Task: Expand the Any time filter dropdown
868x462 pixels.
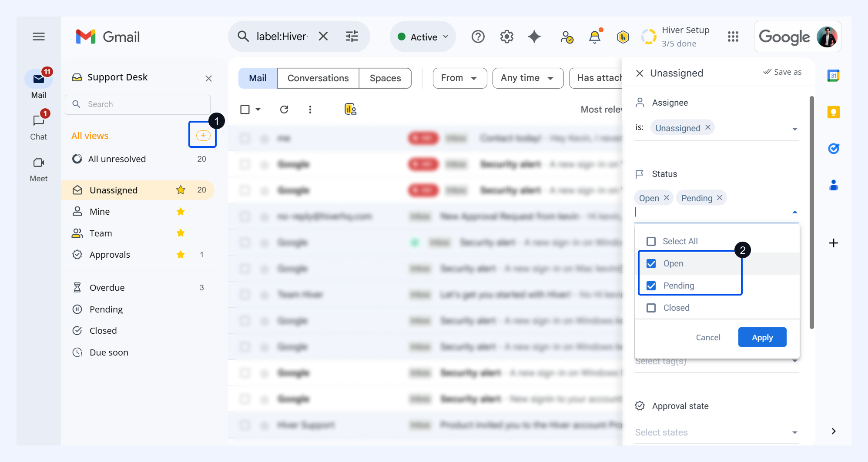Action: click(528, 78)
